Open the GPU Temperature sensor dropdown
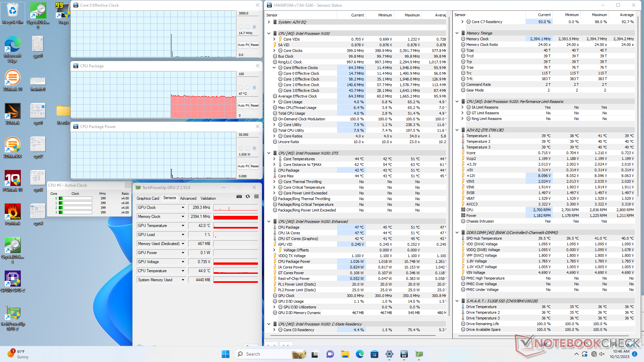This screenshot has height=362, width=644. (183, 226)
